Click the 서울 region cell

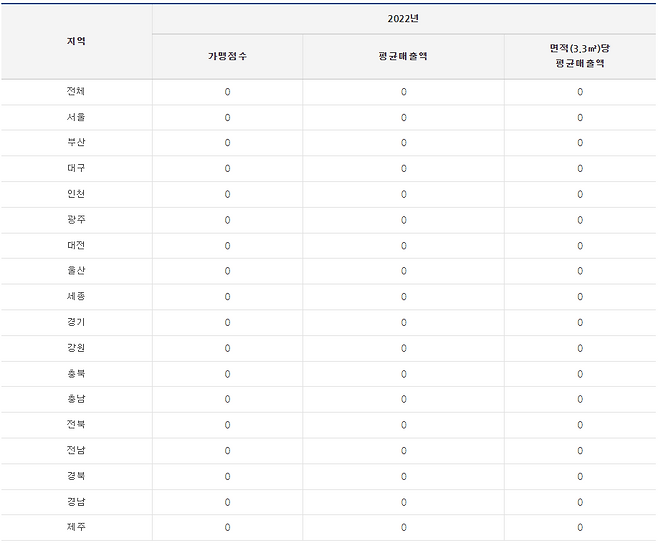tap(76, 117)
